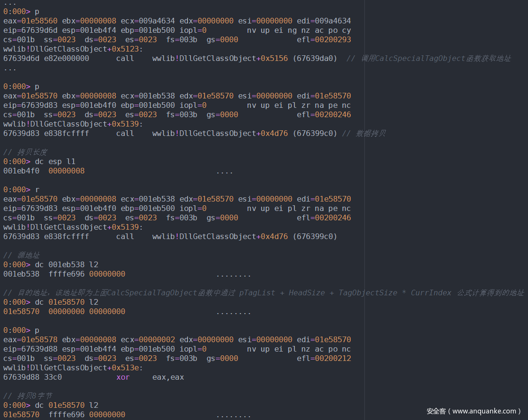Click the anquanke.com watermark link
528x420 pixels.
474,411
